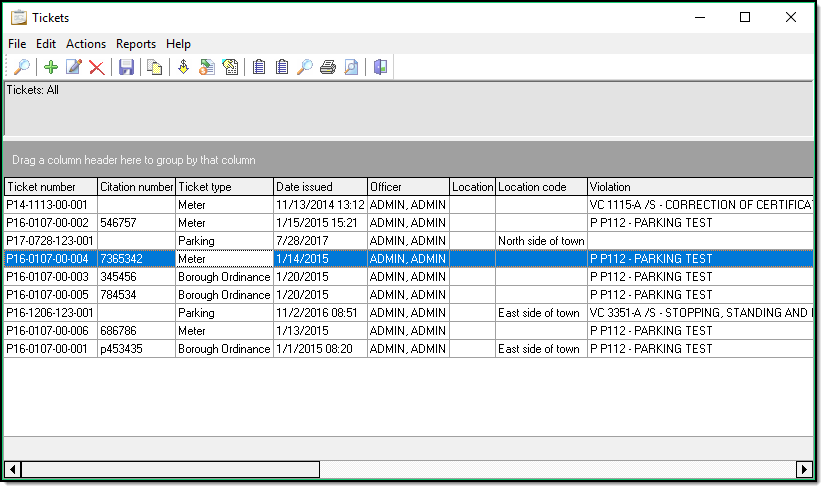This screenshot has height=490, width=825.
Task: Click the horizontal scrollbar right arrow
Action: pos(804,469)
